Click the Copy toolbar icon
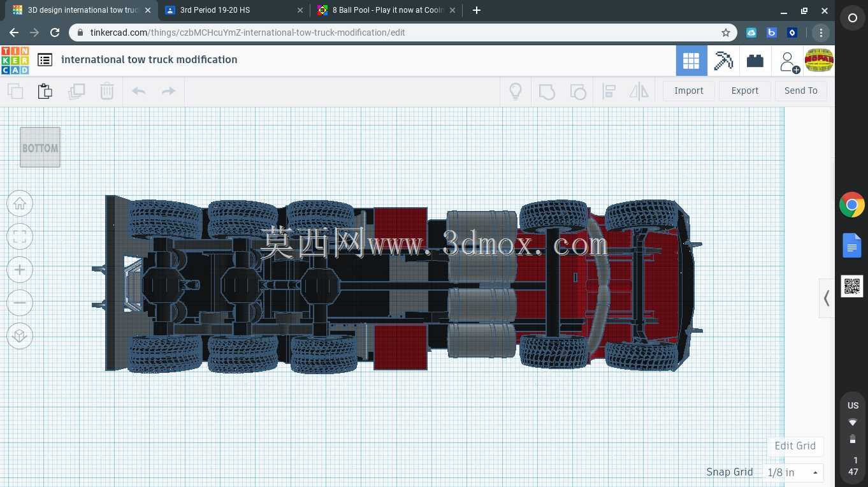The width and height of the screenshot is (868, 487). coord(15,91)
